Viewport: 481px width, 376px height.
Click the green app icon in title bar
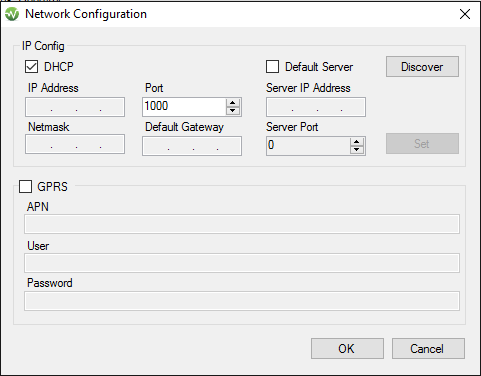coord(12,14)
